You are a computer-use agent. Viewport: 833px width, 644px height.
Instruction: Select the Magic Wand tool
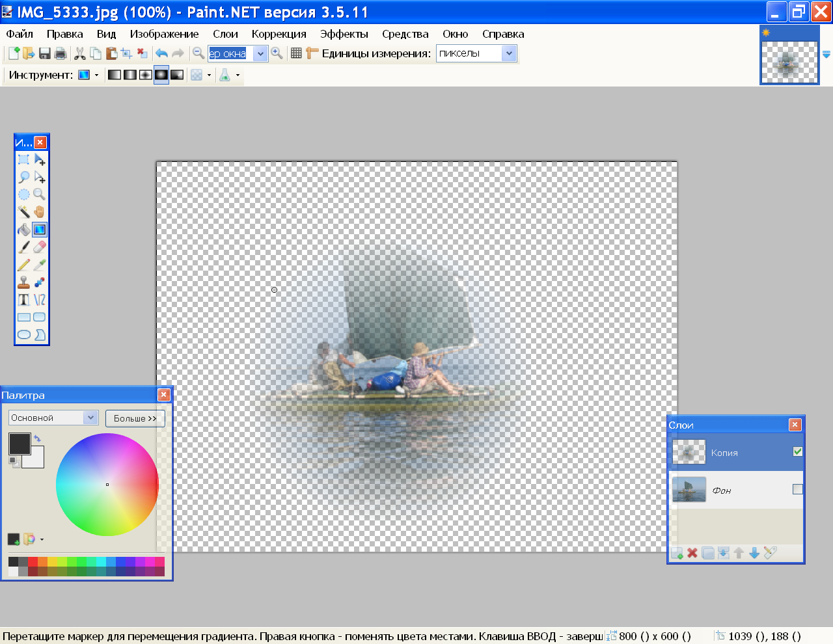(x=24, y=212)
